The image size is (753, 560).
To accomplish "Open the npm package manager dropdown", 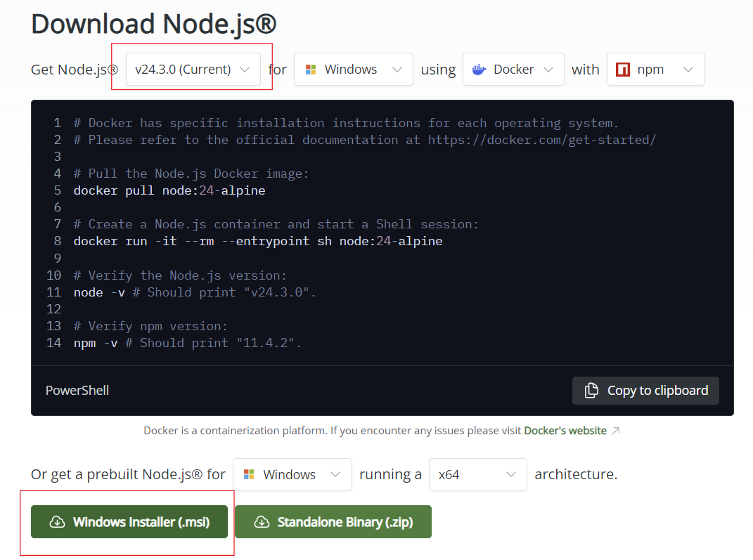I will pos(655,69).
